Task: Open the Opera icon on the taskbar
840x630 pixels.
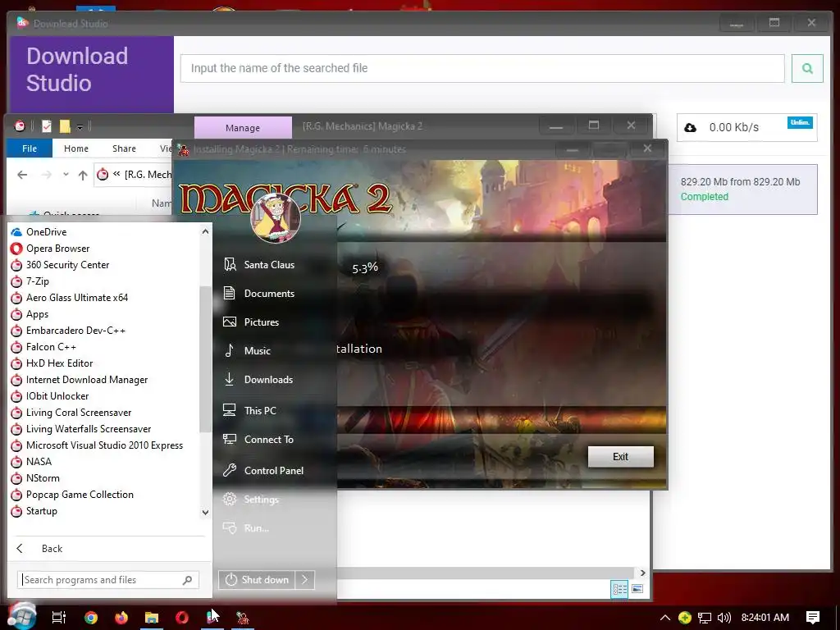Action: click(x=182, y=618)
